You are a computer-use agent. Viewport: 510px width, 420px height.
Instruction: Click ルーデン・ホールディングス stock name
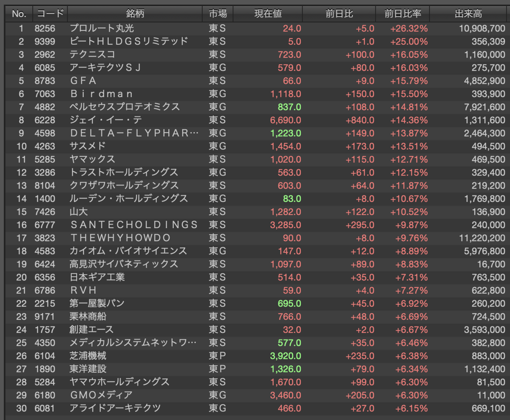point(129,199)
